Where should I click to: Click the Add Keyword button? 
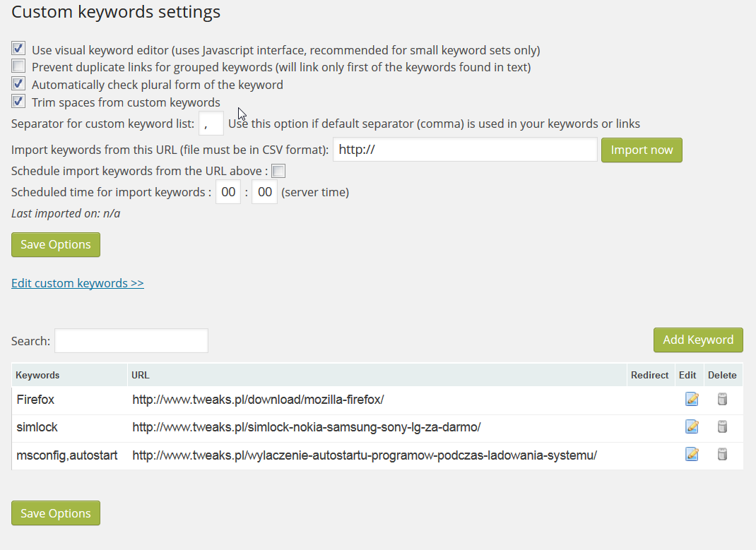point(698,340)
